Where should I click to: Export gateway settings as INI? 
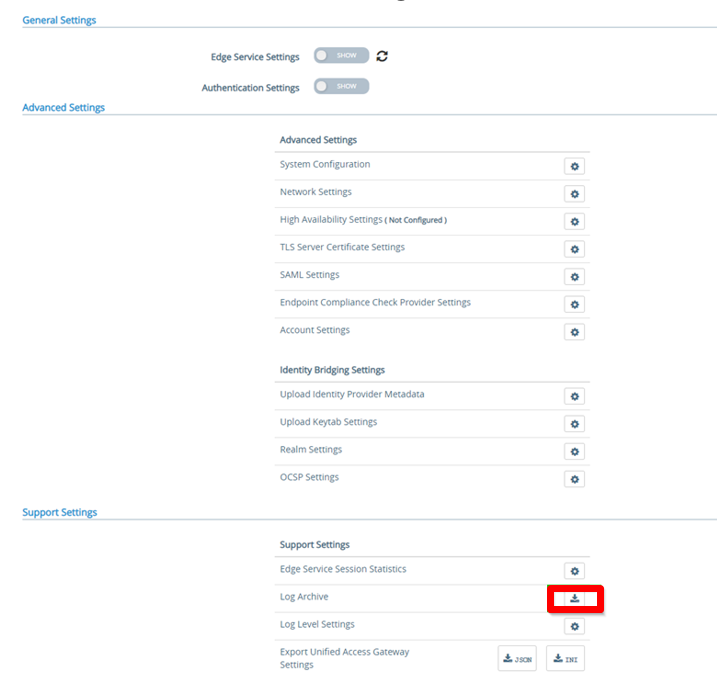coord(565,658)
